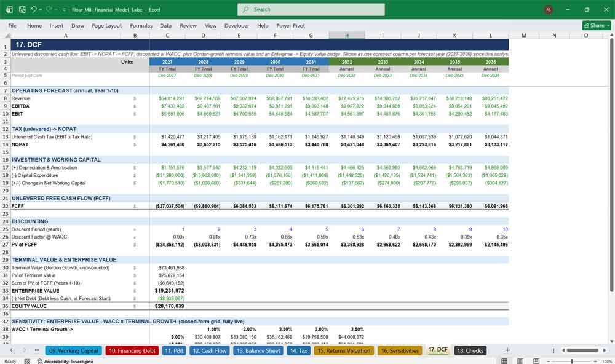Screen dimensions: 615x364
Task: Open the File menu
Action: 12,25
